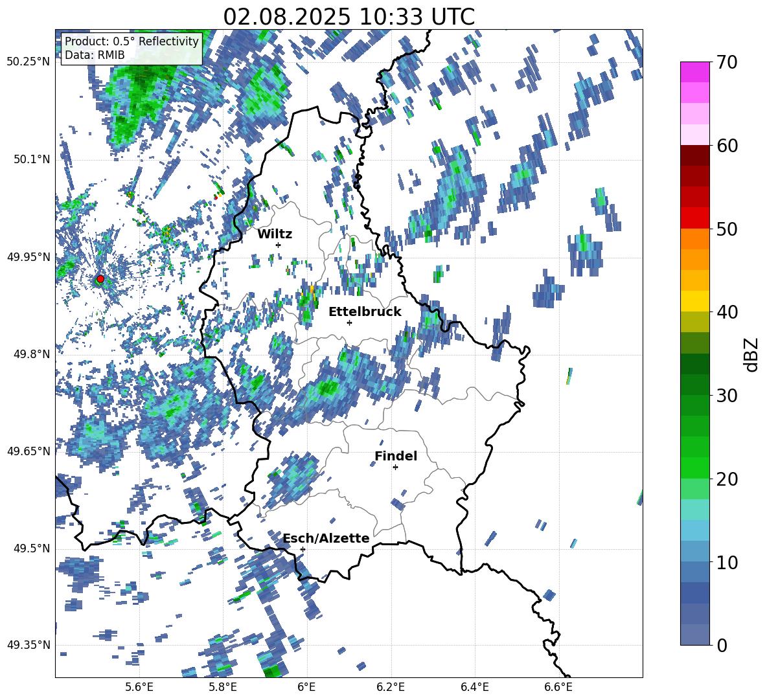Click the 6.2°E longitude label
This screenshot has width=767, height=700.
[x=391, y=687]
